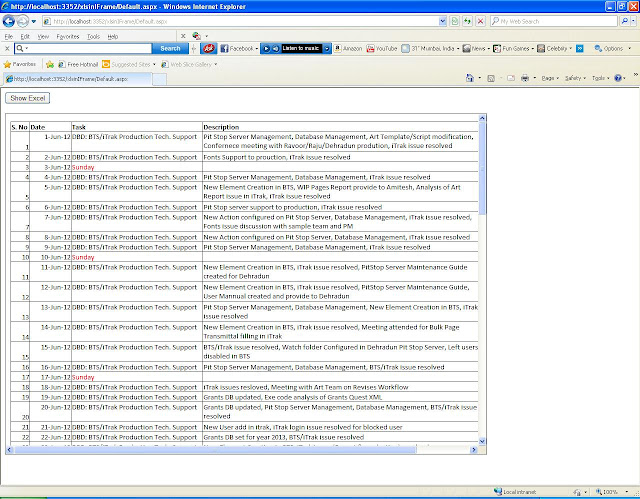Image resolution: width=640 pixels, height=499 pixels.
Task: Click Add to Favorites Bar icon
Action: tap(50, 64)
